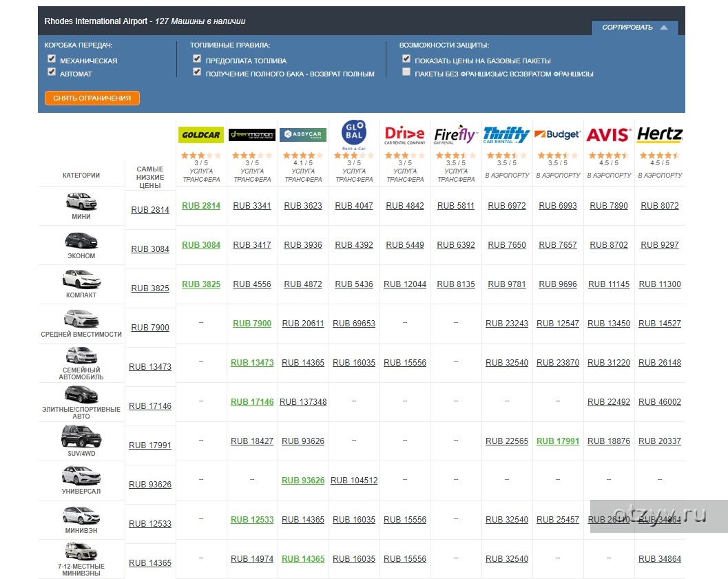Toggle the ПРЕДОПЛАТА ТОПЛИВА checkbox

(197, 59)
